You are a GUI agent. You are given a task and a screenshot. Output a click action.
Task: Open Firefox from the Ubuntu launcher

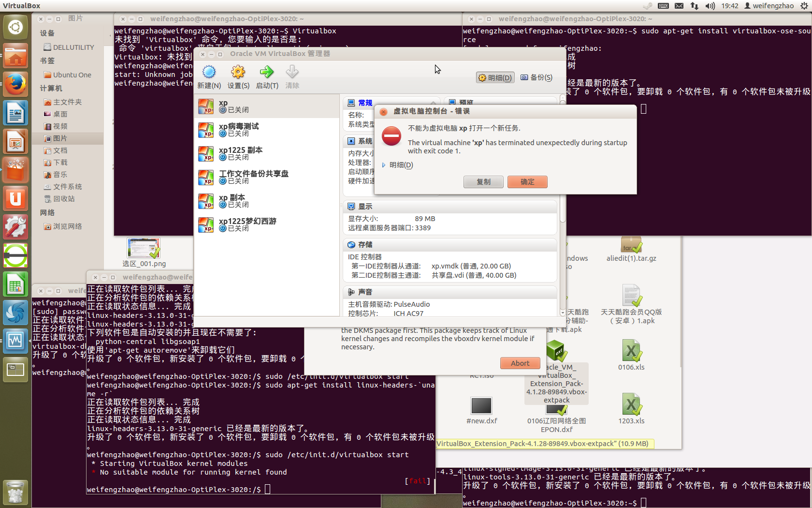(15, 84)
